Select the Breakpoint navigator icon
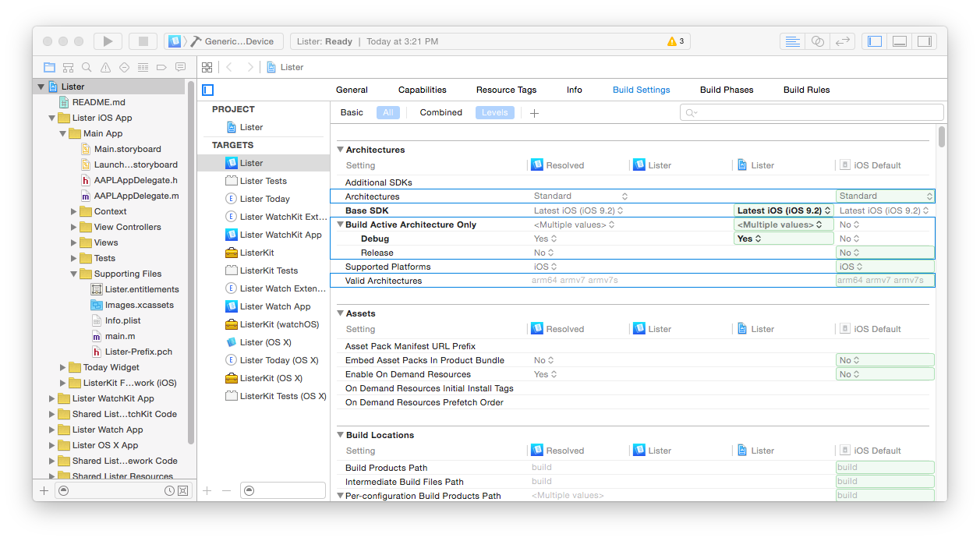Image resolution: width=980 pixels, height=541 pixels. point(161,67)
